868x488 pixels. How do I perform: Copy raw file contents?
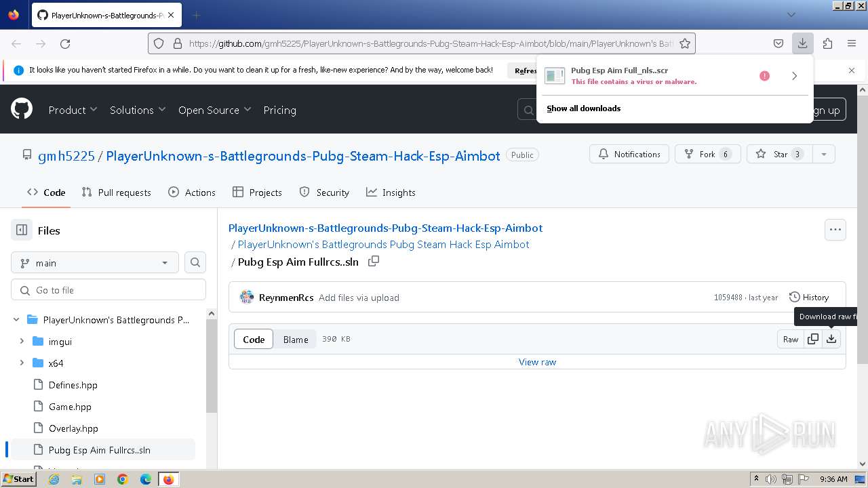[x=813, y=339]
